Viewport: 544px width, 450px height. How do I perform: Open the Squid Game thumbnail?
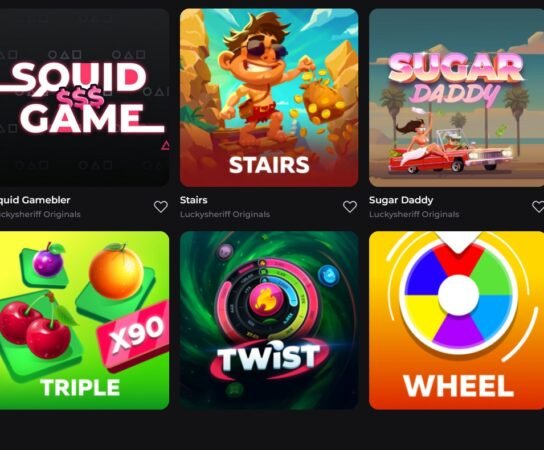(84, 97)
